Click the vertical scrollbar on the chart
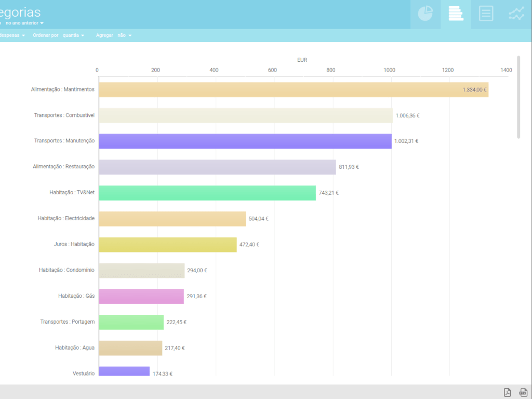 tap(518, 97)
